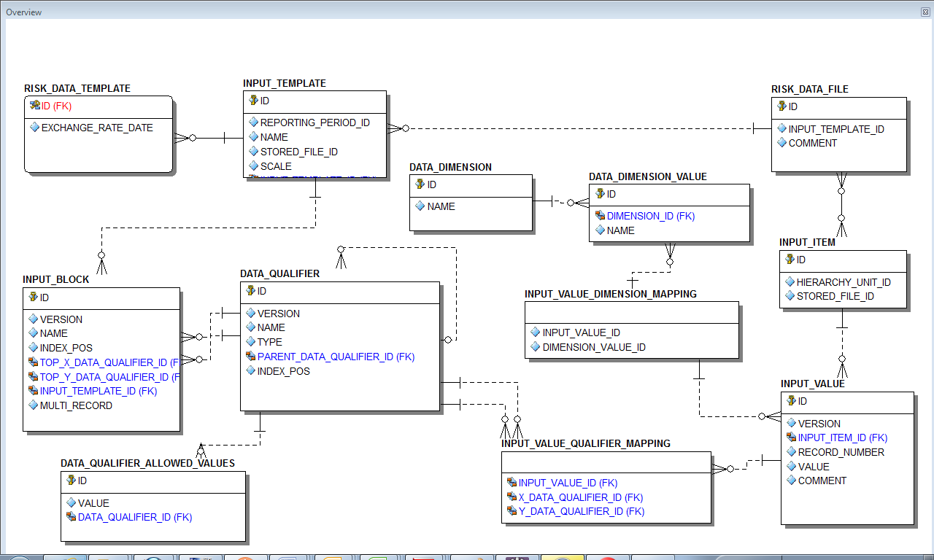Select the RISK_DATA_TEMPLATE entity title
This screenshot has width=934, height=560.
pos(77,88)
